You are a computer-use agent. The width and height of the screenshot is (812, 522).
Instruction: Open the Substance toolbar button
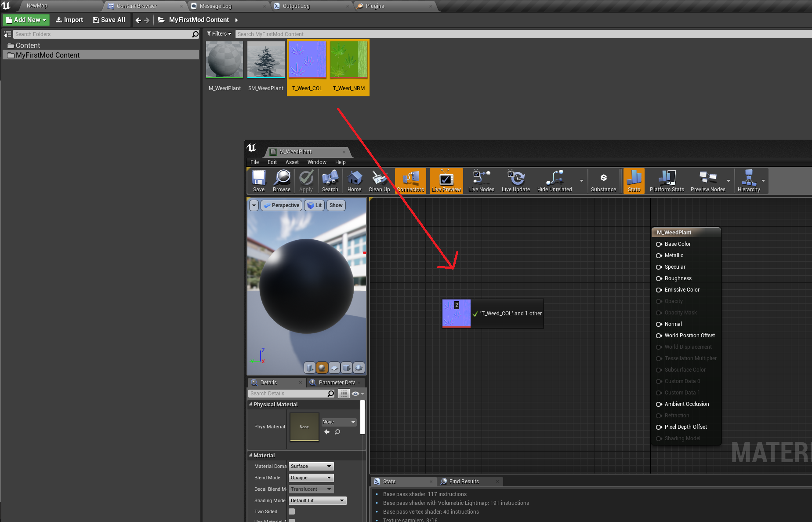click(x=603, y=181)
